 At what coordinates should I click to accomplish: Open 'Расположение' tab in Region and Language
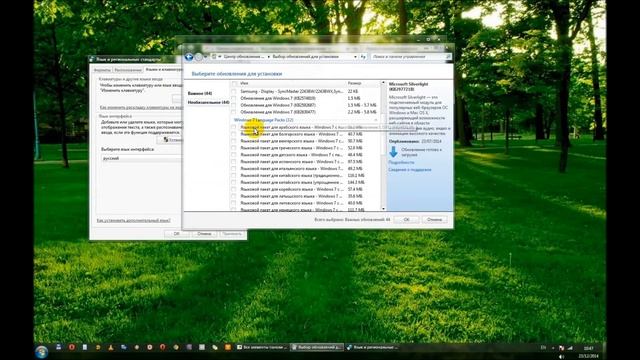(x=128, y=70)
